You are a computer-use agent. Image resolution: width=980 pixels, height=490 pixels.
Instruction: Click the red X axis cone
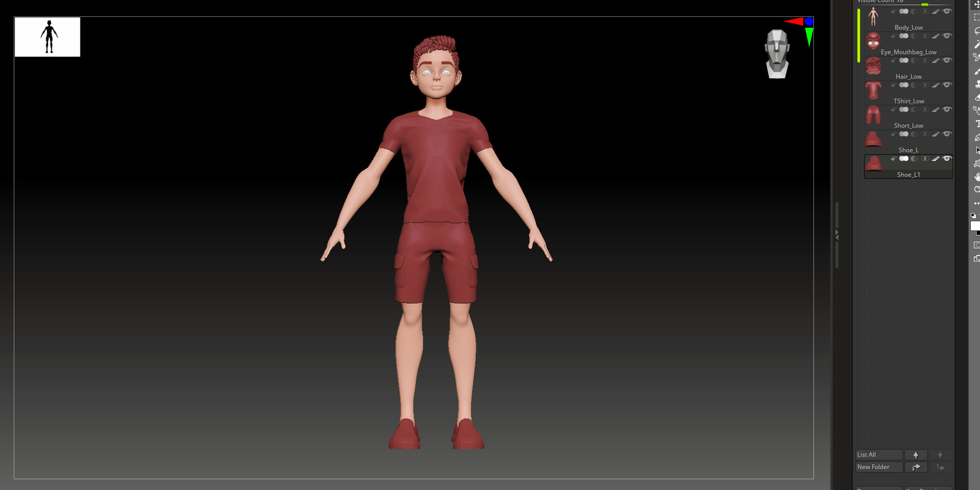pos(794,21)
